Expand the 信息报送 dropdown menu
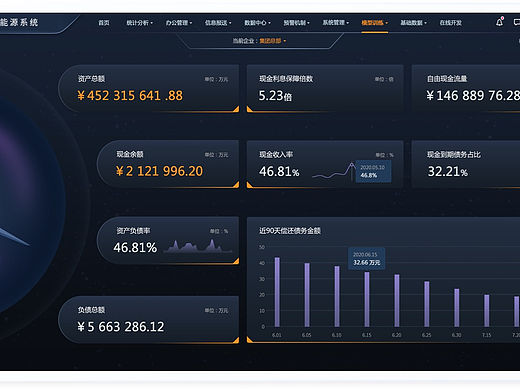520x390 pixels. coord(218,23)
